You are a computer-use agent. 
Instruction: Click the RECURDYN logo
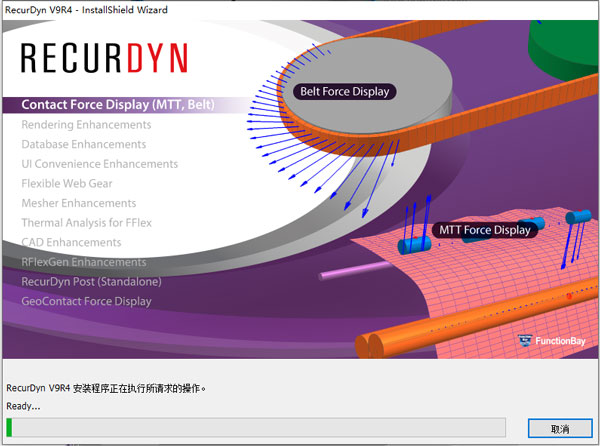point(104,58)
